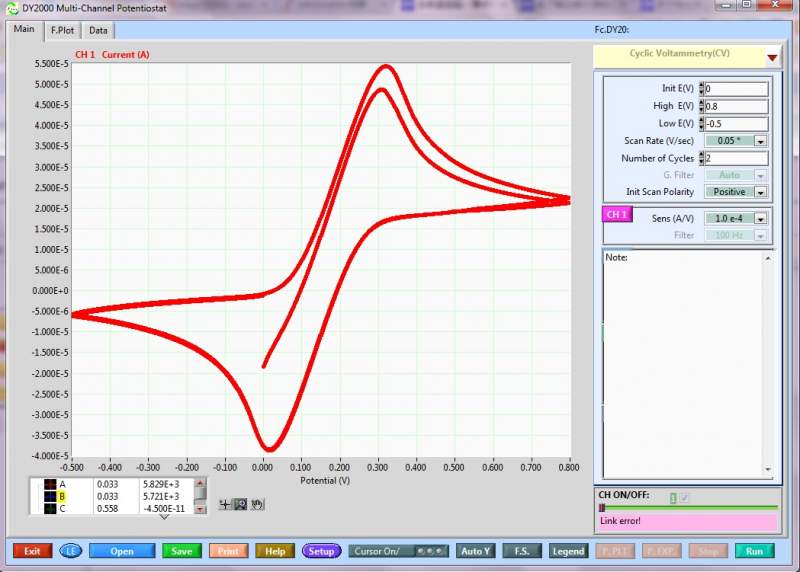Click cursor C potential 0.558

[107, 509]
